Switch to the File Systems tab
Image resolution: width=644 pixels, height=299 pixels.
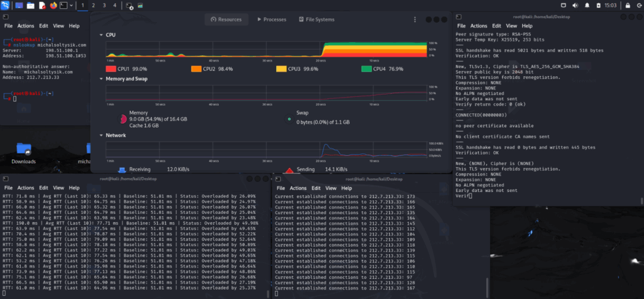pos(317,20)
